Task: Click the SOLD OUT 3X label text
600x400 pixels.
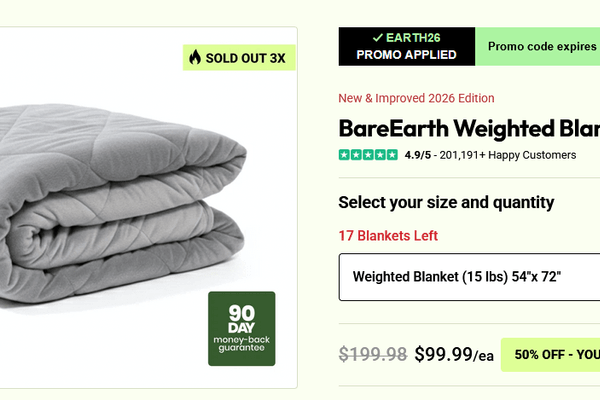Action: (x=245, y=58)
